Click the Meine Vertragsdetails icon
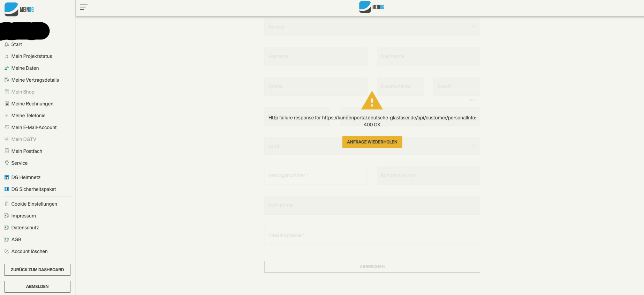 click(x=7, y=80)
